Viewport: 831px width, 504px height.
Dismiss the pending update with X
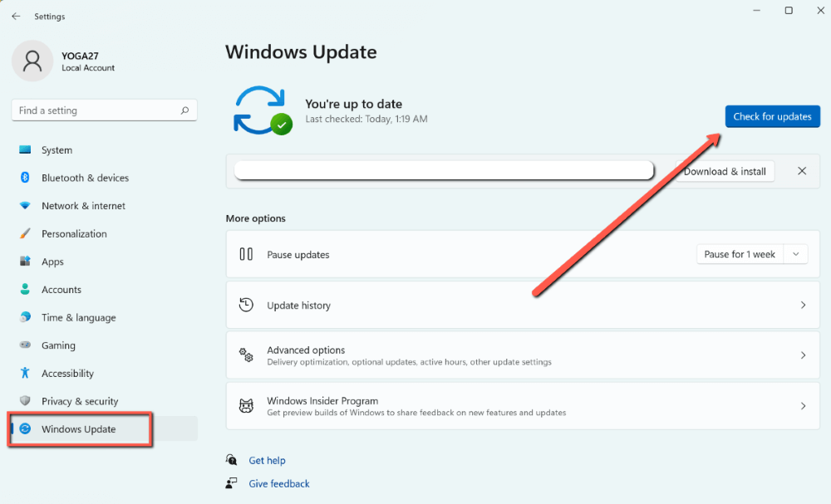click(x=802, y=171)
